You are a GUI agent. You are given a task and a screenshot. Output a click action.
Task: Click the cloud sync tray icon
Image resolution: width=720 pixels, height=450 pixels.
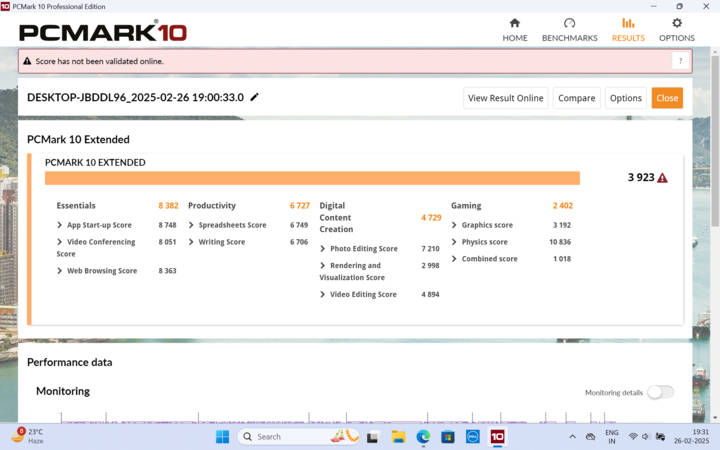click(x=591, y=437)
